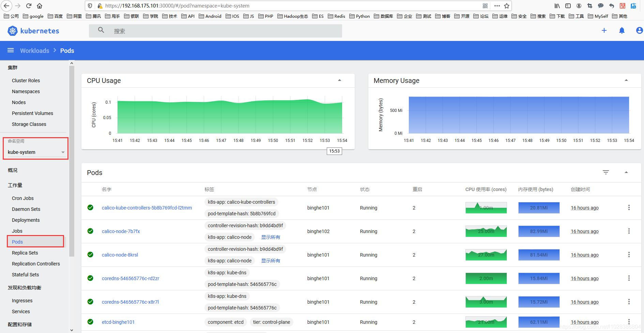Bookmark page with star icon
The height and width of the screenshot is (333, 644).
point(507,6)
